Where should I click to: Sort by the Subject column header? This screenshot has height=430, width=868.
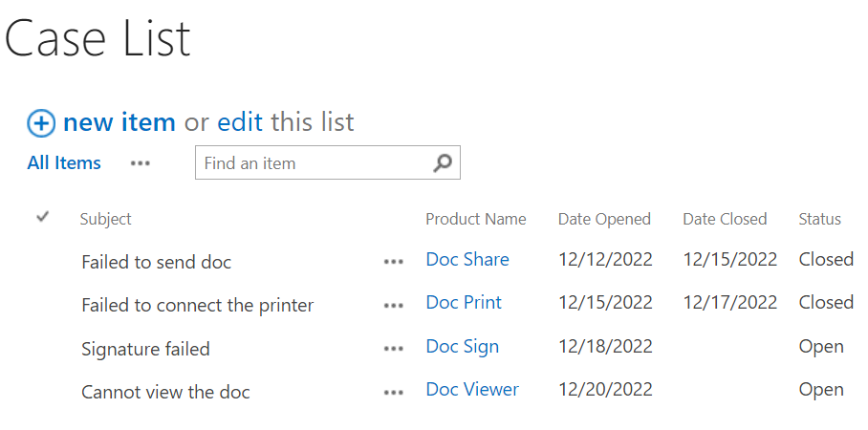point(106,219)
